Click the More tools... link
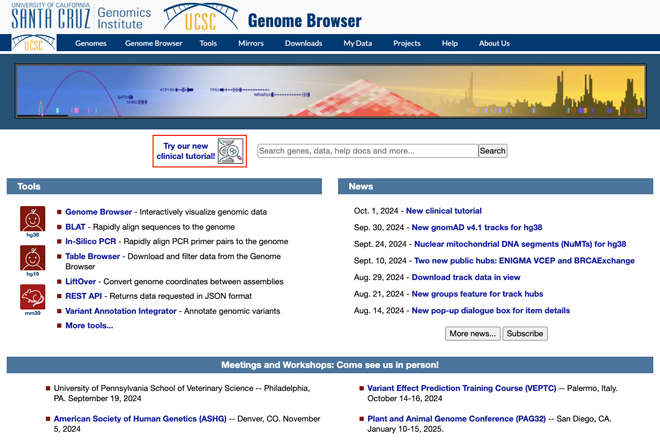 [x=89, y=325]
